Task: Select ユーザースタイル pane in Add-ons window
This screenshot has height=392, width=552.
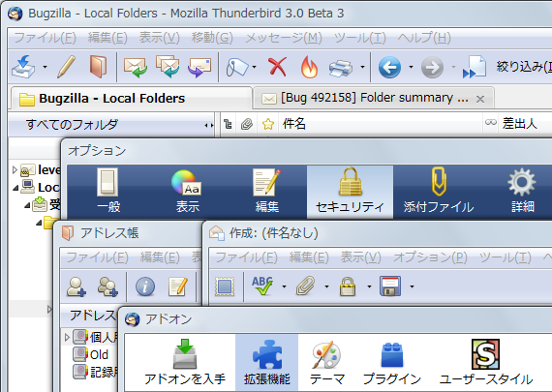Action: pyautogui.click(x=486, y=362)
